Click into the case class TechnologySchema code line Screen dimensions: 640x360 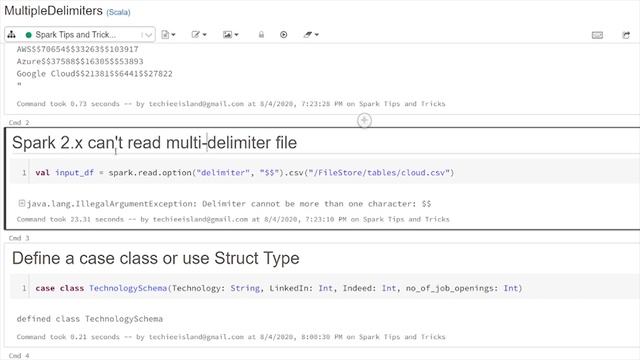click(x=279, y=288)
